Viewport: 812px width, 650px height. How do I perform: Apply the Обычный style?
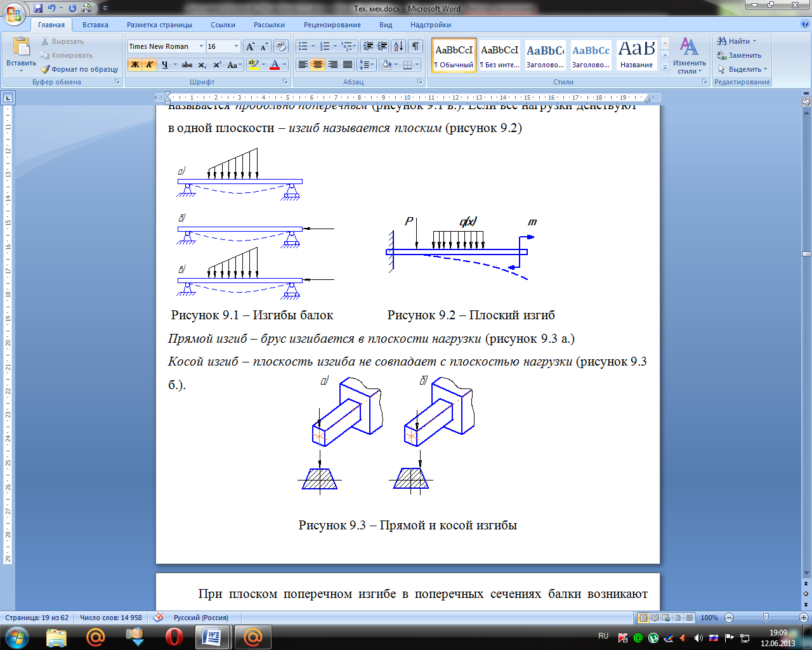click(x=454, y=55)
